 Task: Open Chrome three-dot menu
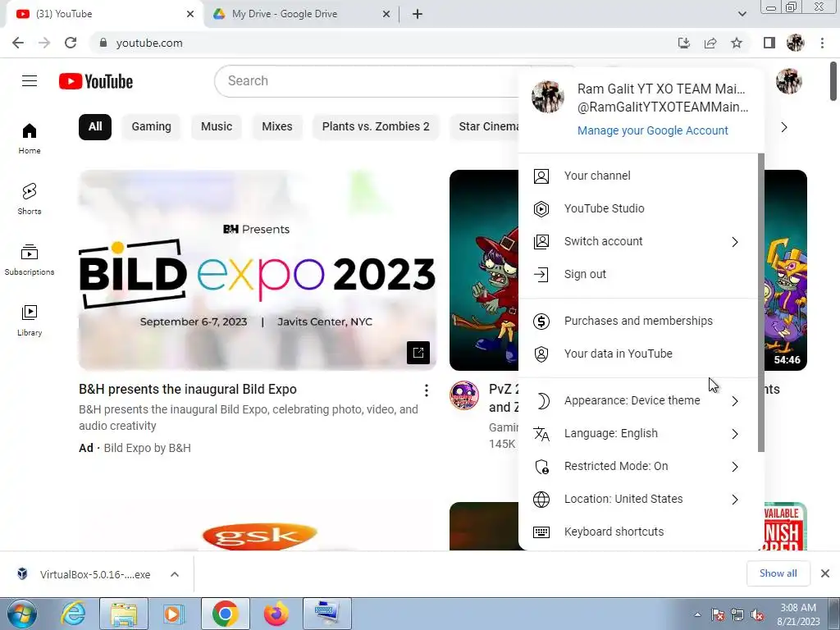click(x=822, y=43)
